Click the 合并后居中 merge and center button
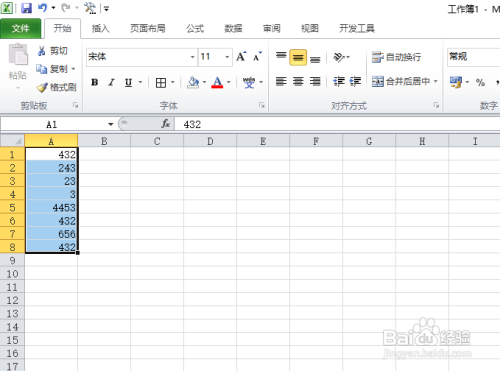 pos(401,82)
